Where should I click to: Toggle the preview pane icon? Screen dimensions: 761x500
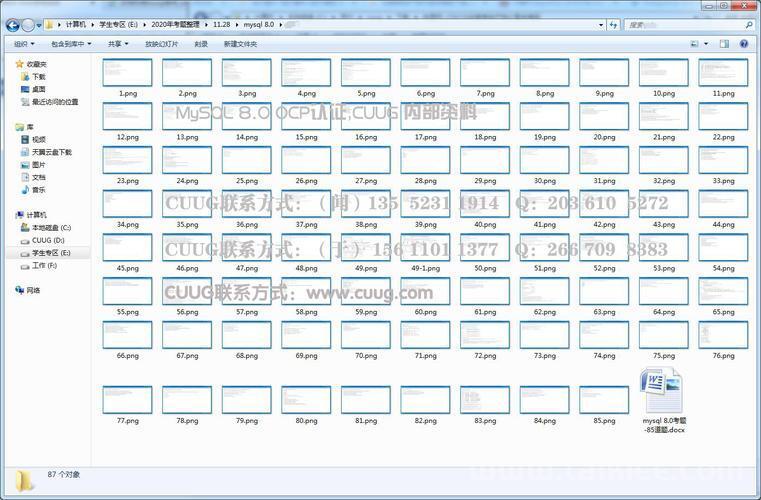point(724,44)
